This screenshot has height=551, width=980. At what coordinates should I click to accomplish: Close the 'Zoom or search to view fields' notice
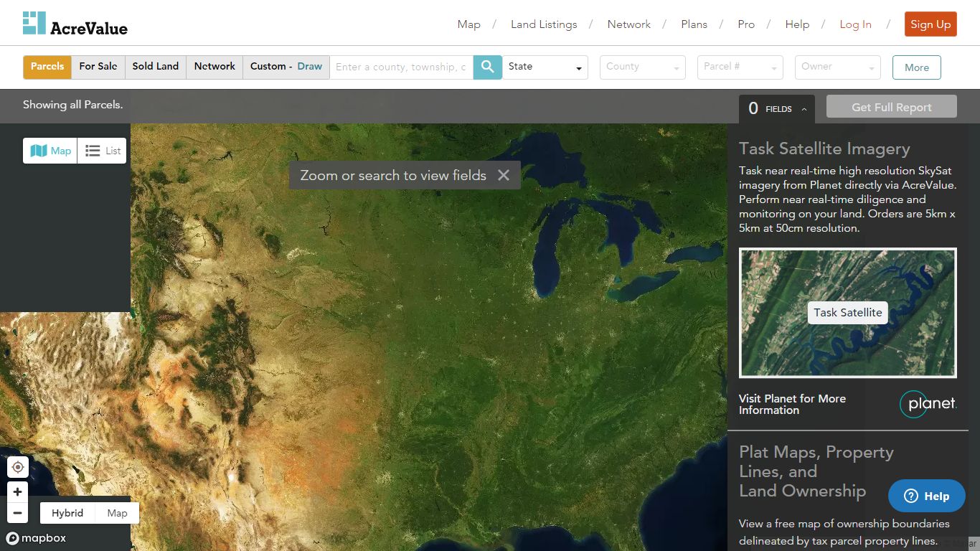504,175
